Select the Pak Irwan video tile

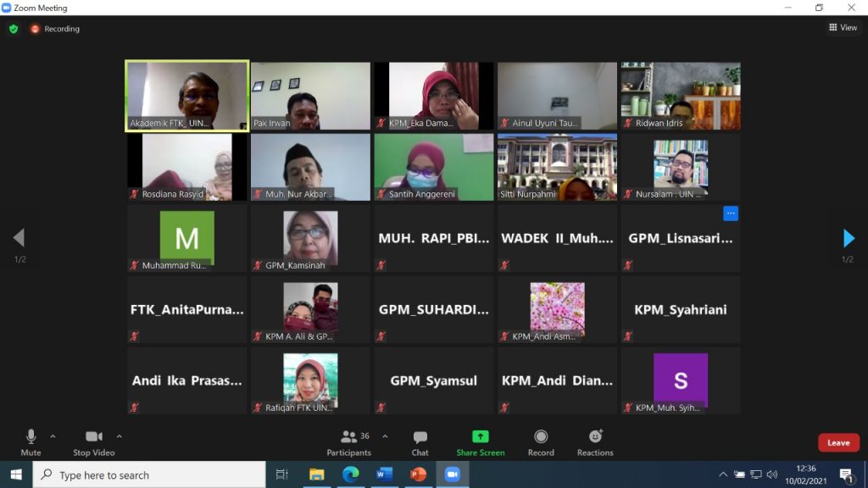coord(310,96)
